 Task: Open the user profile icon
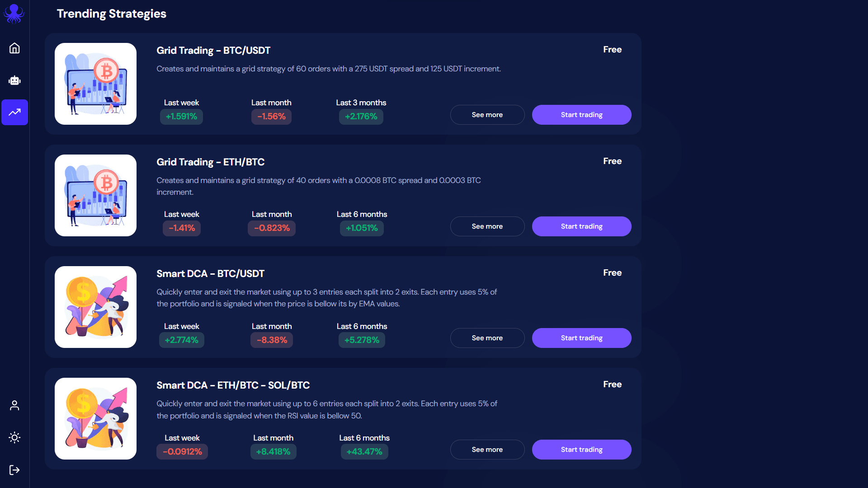(14, 405)
